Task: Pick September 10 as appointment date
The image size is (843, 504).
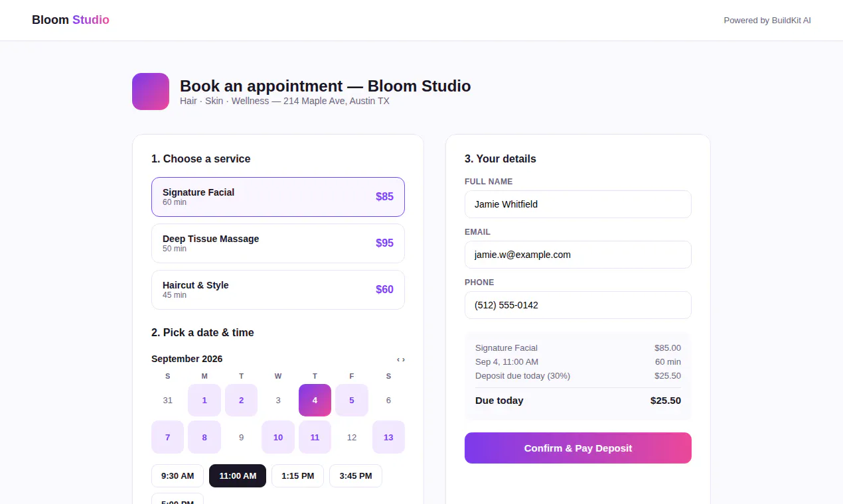Action: (x=278, y=437)
